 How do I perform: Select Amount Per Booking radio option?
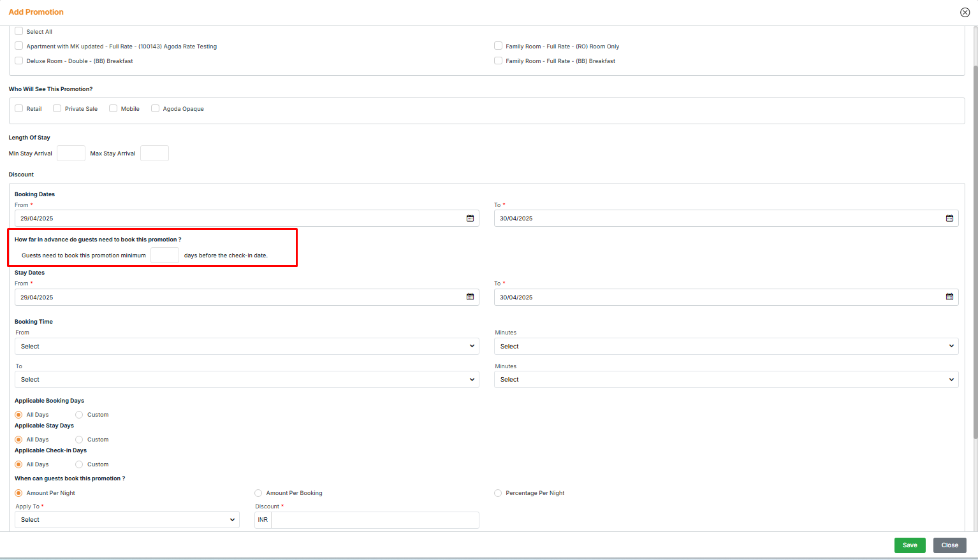[x=258, y=493]
